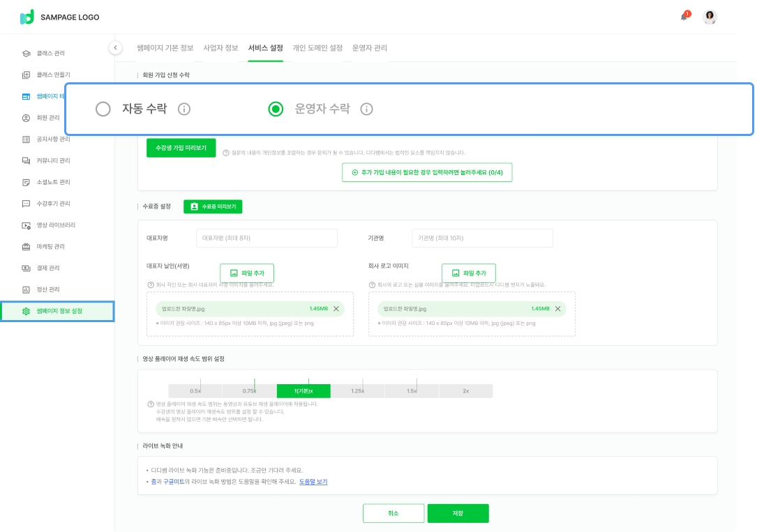Go to 마케팅 관리 in the sidebar

coord(51,247)
